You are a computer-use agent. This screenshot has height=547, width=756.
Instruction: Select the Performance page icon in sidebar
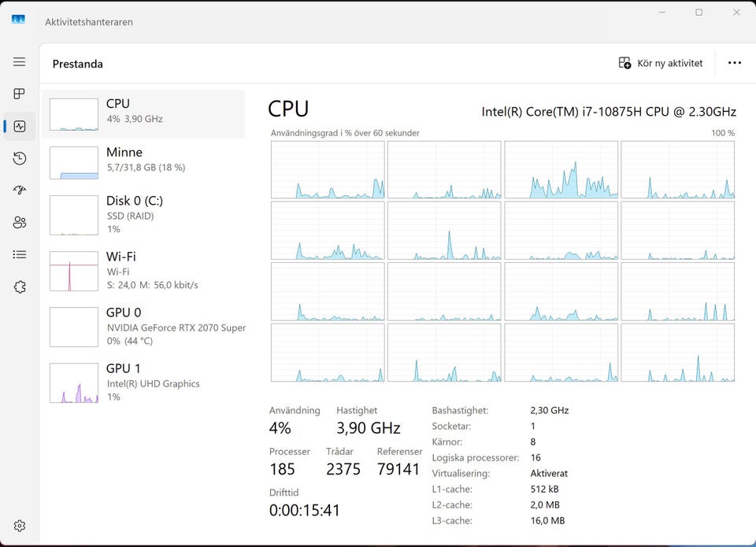[x=19, y=126]
